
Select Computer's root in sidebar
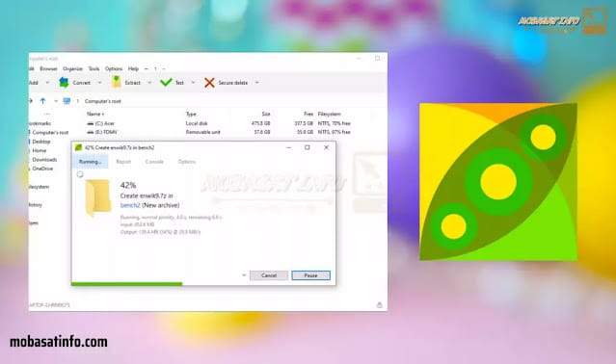click(50, 133)
